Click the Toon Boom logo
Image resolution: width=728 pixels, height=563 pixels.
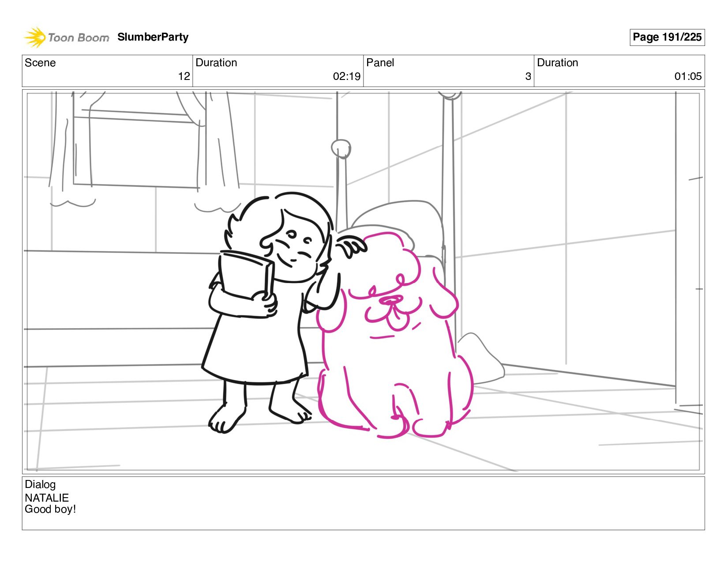[66, 37]
